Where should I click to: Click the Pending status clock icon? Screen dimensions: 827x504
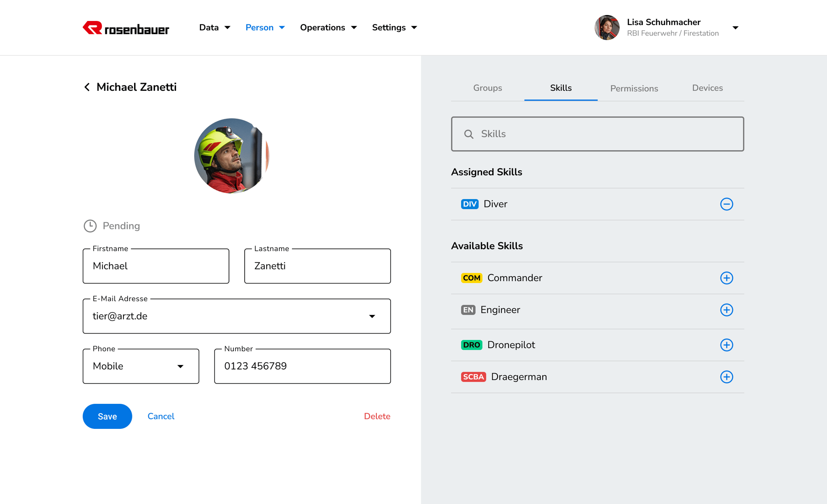90,226
